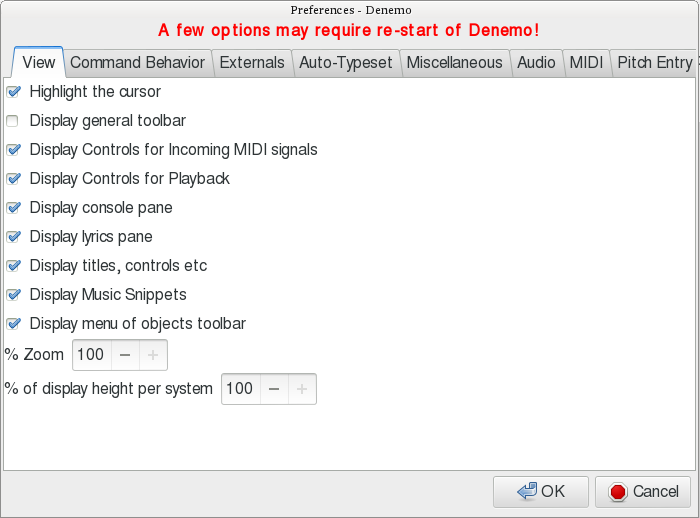Image resolution: width=700 pixels, height=518 pixels.
Task: Increase display height per system value
Action: click(302, 389)
